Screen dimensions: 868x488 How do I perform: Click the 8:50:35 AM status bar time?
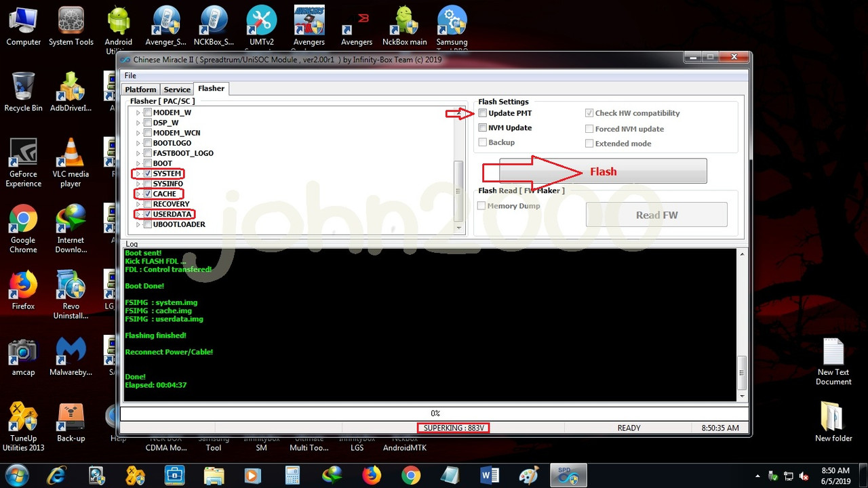(719, 428)
